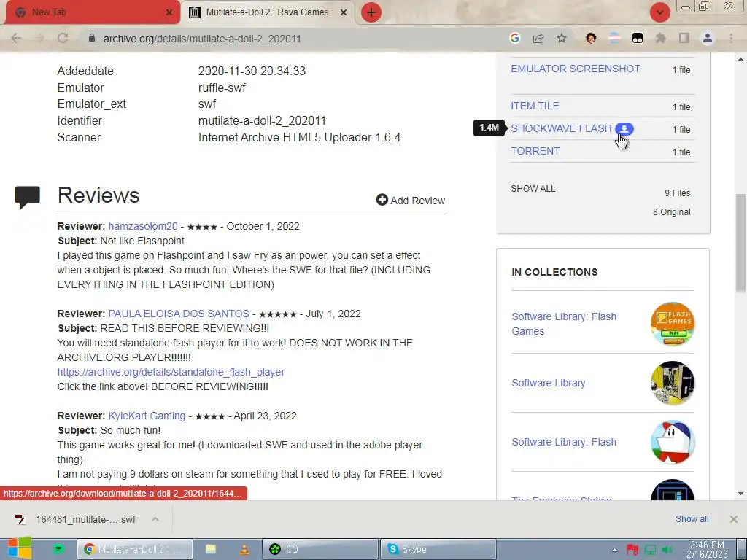Click the scrollbar up arrow
Image resolution: width=747 pixels, height=560 pixels.
point(741,59)
